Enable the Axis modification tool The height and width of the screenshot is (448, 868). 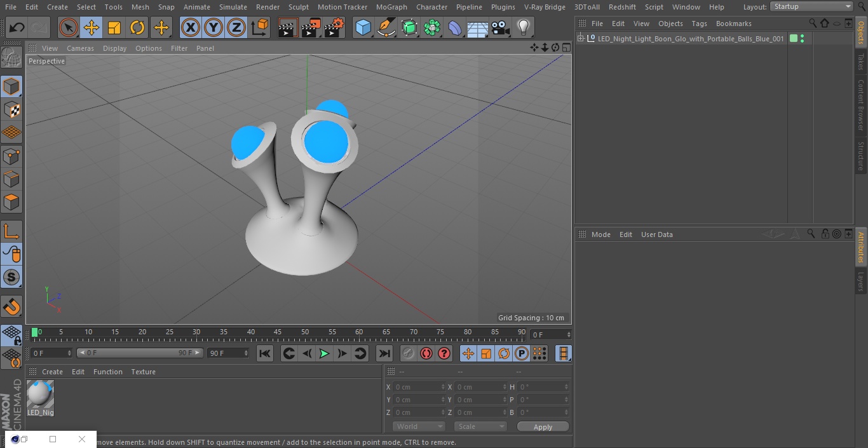click(x=11, y=231)
